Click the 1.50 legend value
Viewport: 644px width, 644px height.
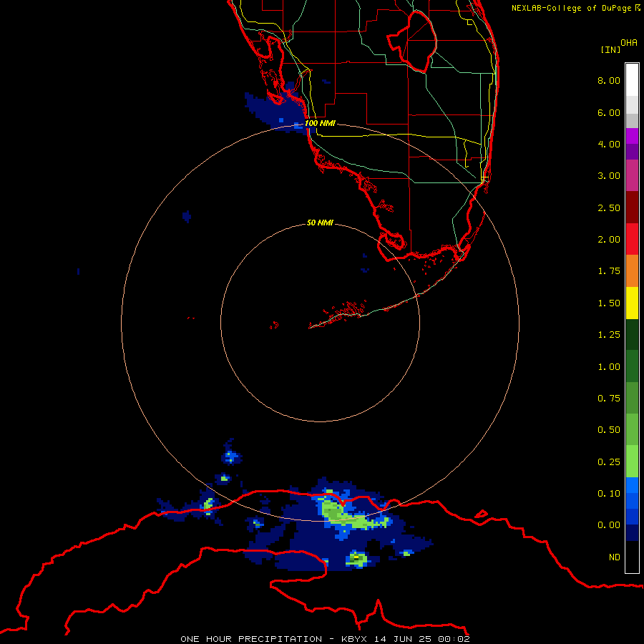click(x=609, y=303)
